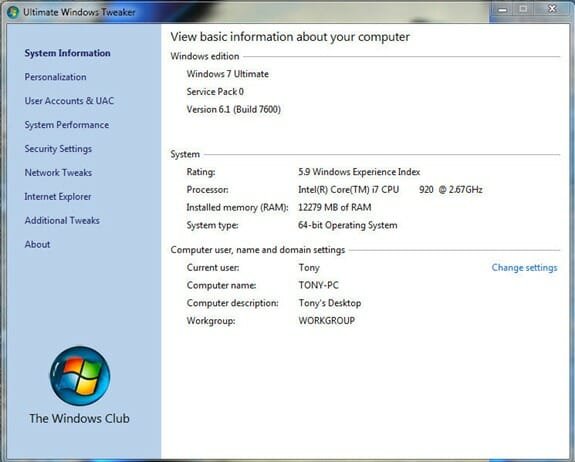This screenshot has width=575, height=462.
Task: Minimize the Ultimate Windows Tweaker window
Action: coord(502,10)
